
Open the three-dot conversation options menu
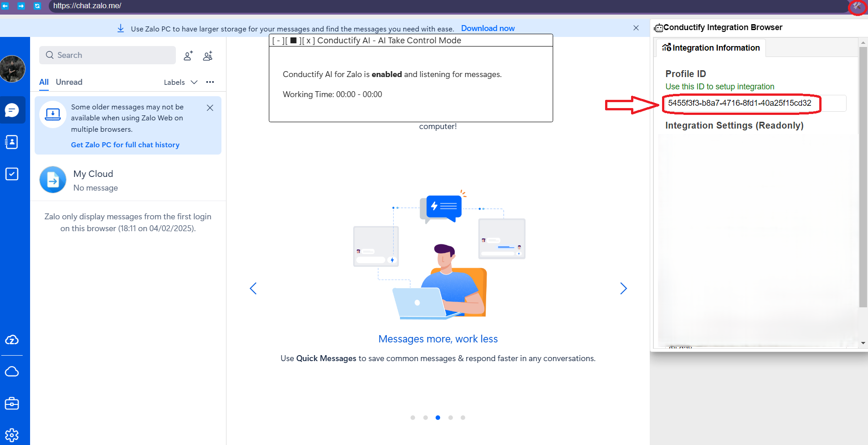coord(210,82)
